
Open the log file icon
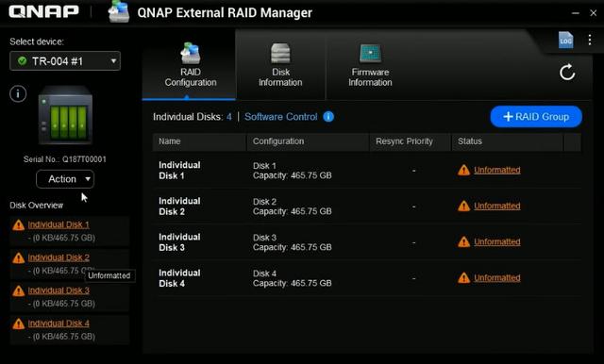click(x=565, y=40)
